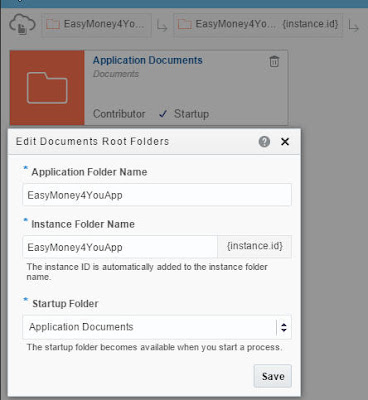Open help for Edit Documents Root Folders
The width and height of the screenshot is (368, 400).
[x=264, y=142]
